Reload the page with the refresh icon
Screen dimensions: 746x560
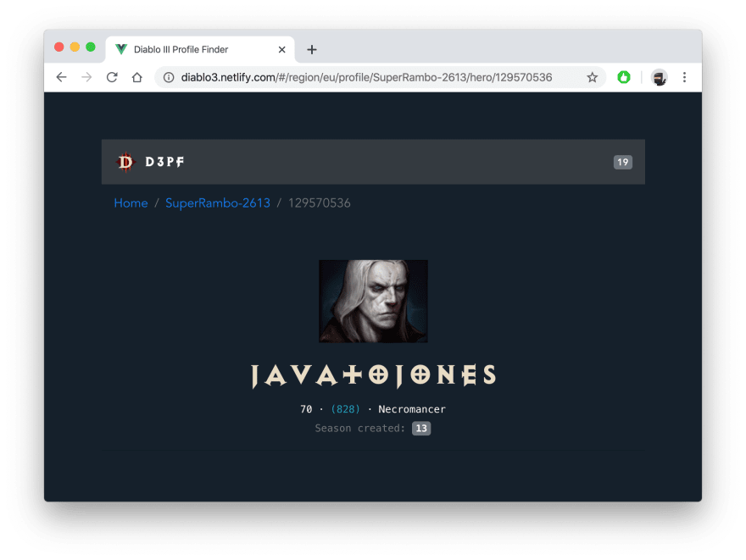click(x=112, y=77)
